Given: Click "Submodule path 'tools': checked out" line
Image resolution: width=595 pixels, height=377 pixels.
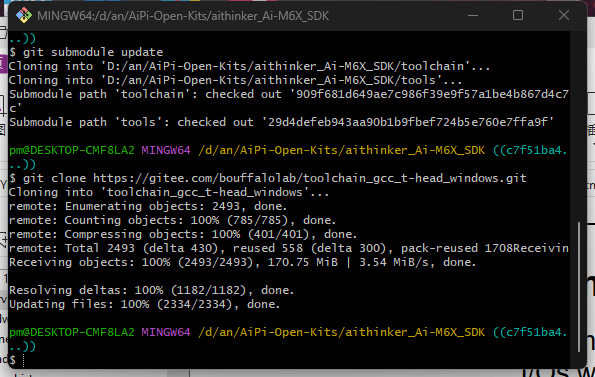Looking at the screenshot, I should click(282, 122).
